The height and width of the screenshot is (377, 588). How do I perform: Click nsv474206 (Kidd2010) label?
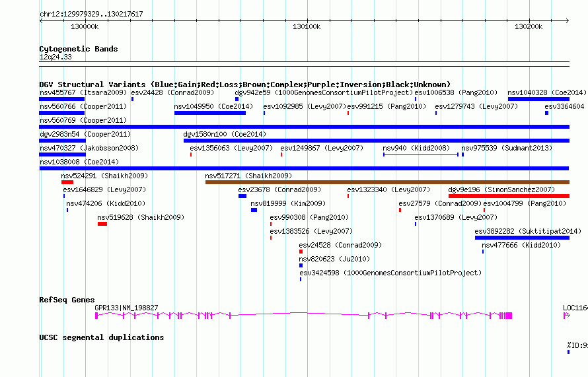coord(106,203)
